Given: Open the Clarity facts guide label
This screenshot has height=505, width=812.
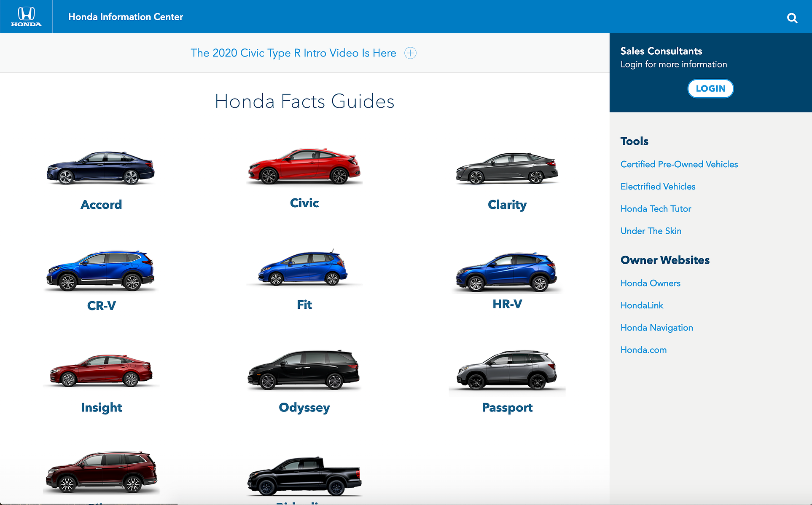Looking at the screenshot, I should pos(507,205).
